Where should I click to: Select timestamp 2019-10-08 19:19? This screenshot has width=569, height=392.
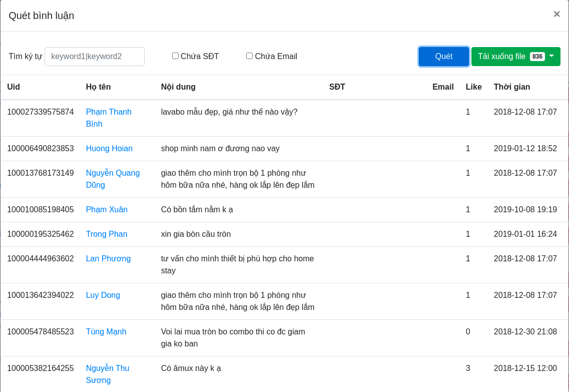pyautogui.click(x=525, y=209)
